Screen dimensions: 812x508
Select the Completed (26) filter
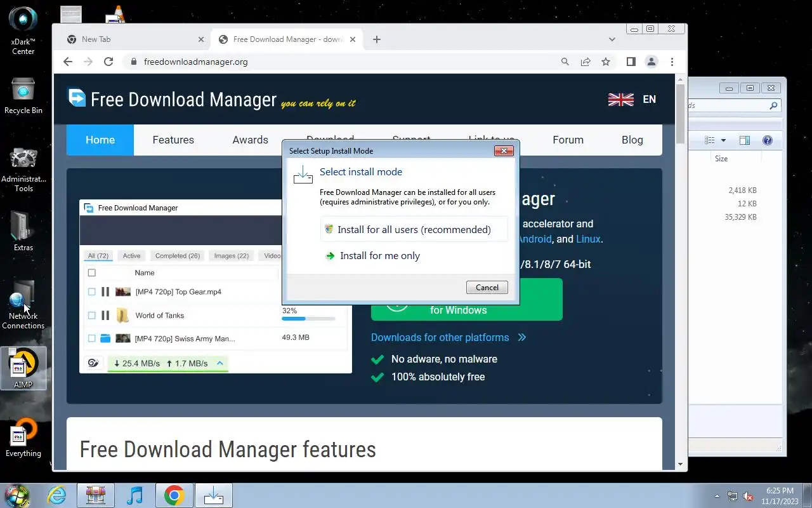(178, 256)
